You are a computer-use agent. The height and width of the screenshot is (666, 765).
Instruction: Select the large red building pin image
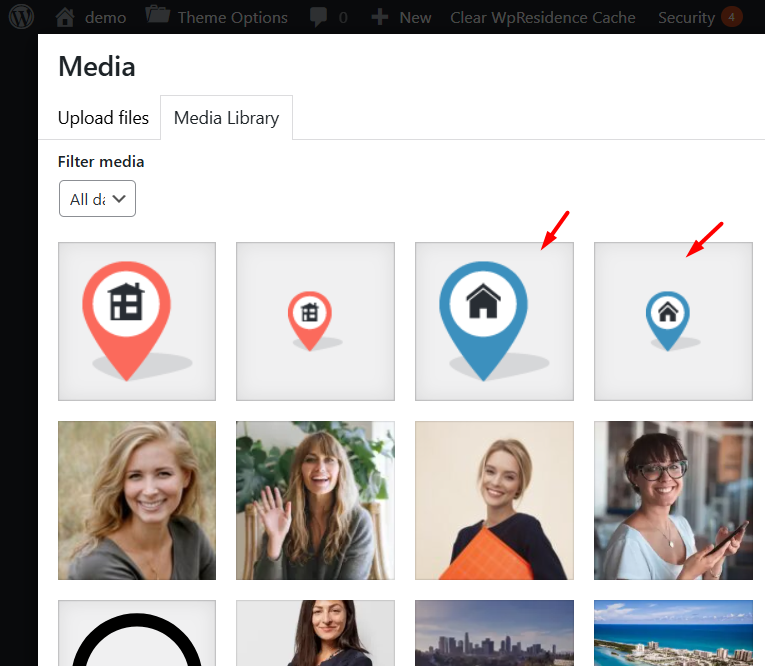click(x=137, y=321)
